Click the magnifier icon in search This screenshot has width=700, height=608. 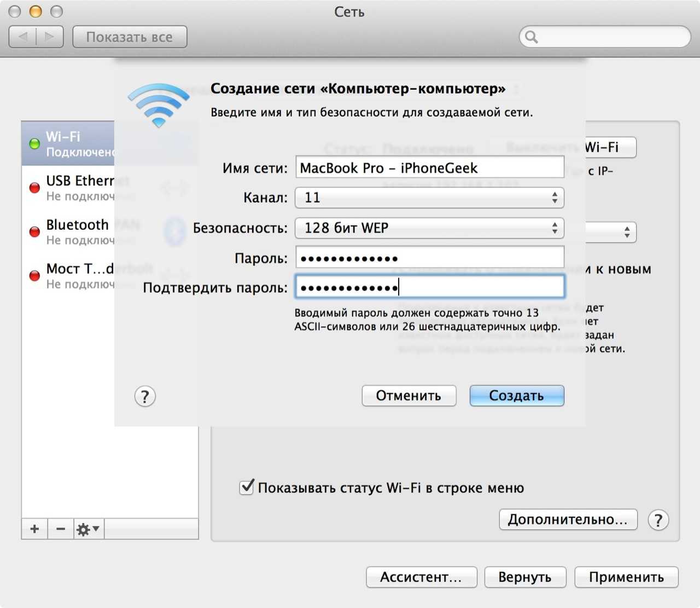point(531,37)
